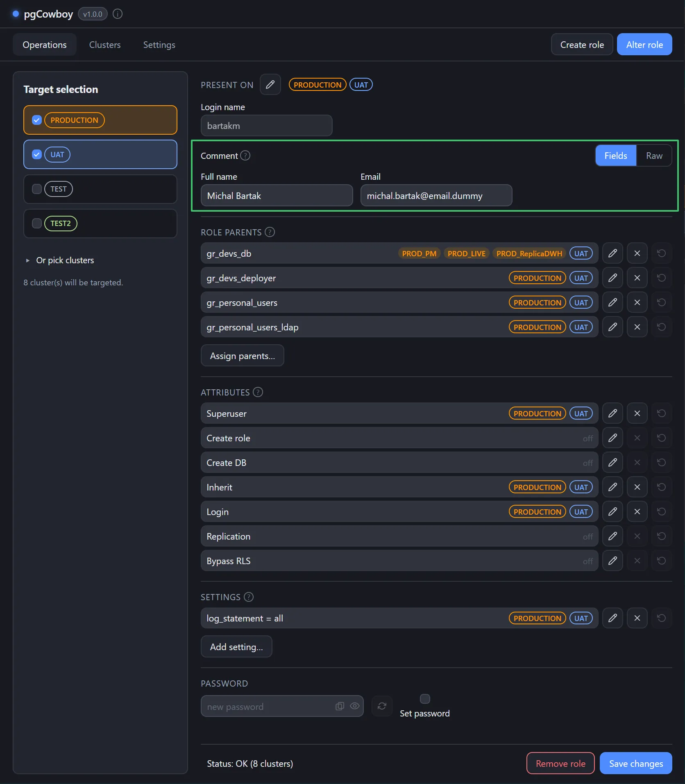Click the PROD_ReplicaDWH tag
685x784 pixels.
tap(529, 253)
